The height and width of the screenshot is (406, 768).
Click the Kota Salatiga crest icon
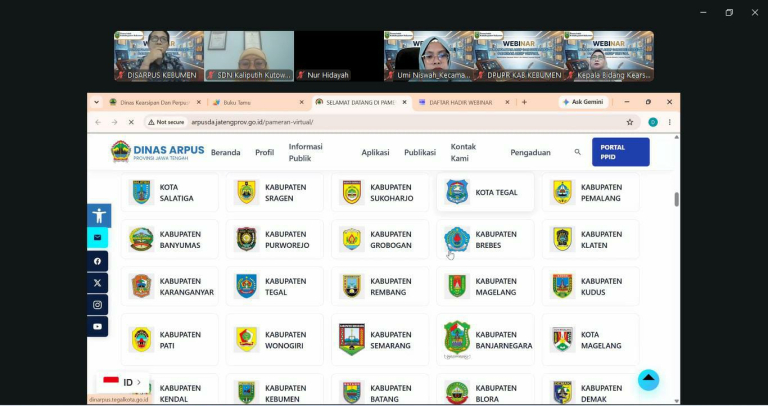(x=142, y=192)
